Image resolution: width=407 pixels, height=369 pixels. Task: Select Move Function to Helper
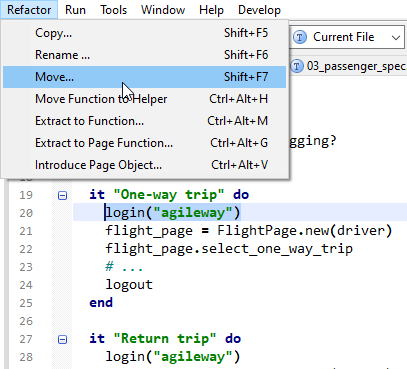tap(145, 99)
